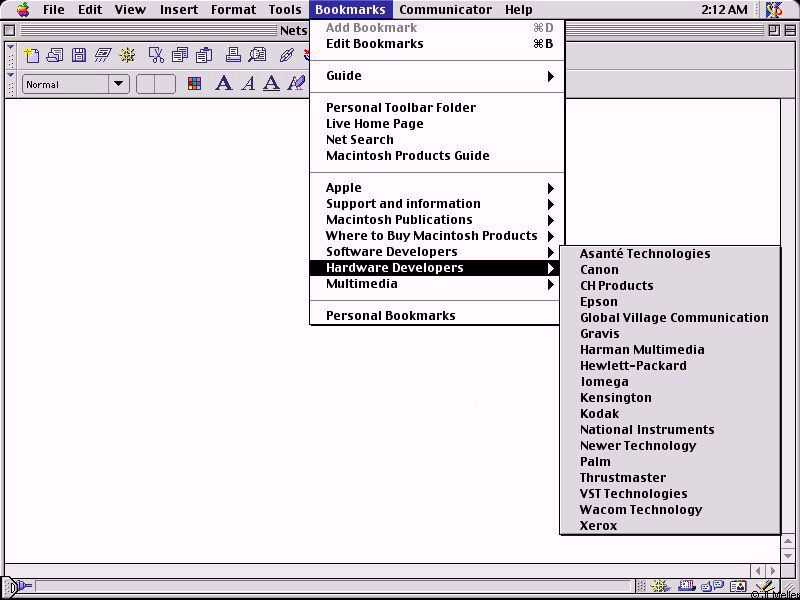This screenshot has width=800, height=600.
Task: Open the Communicator menu
Action: [445, 10]
